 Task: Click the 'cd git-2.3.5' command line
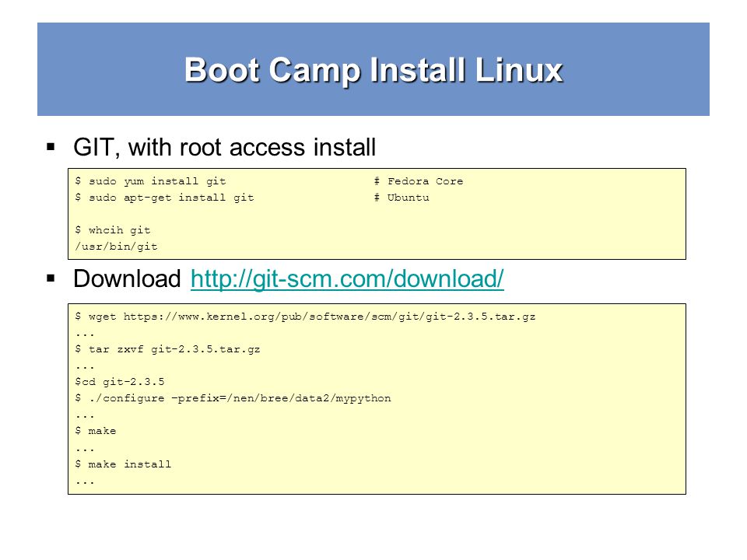coord(120,382)
